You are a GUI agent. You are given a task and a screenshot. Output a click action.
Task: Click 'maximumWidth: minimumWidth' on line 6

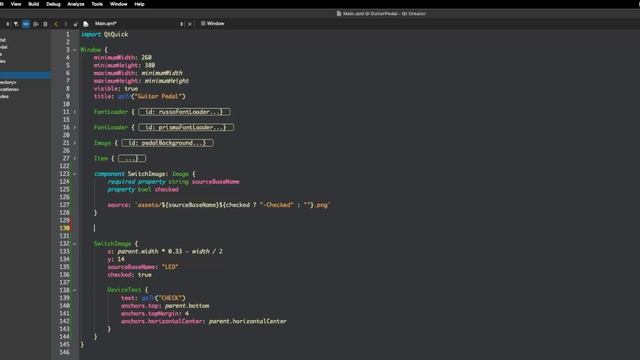pos(138,73)
